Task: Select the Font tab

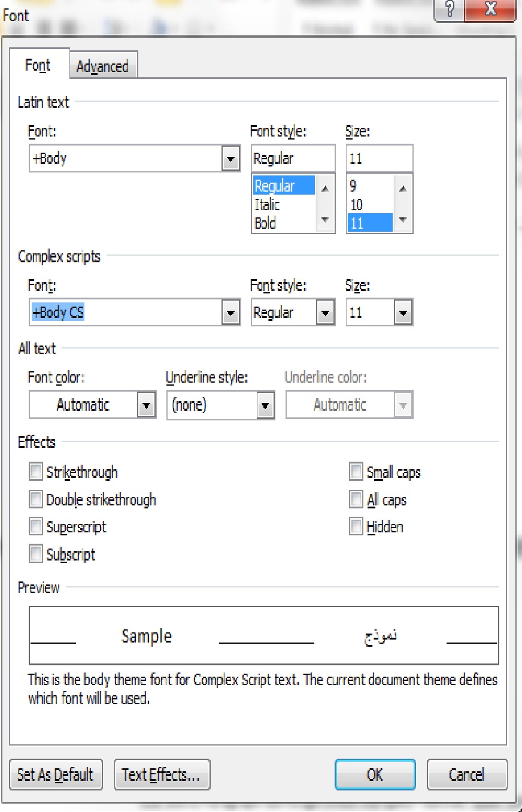Action: click(38, 65)
